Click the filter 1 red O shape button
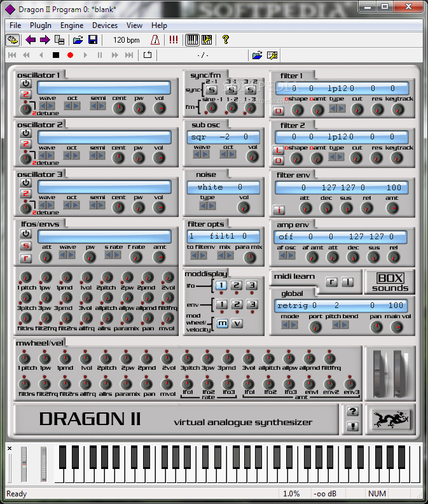Screen dimensions: 428x504 point(279,111)
